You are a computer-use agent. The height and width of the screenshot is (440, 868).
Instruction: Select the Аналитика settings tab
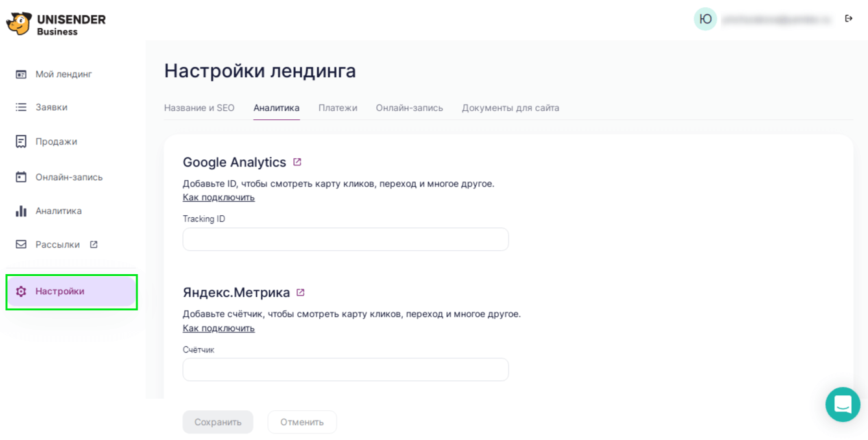pyautogui.click(x=276, y=108)
